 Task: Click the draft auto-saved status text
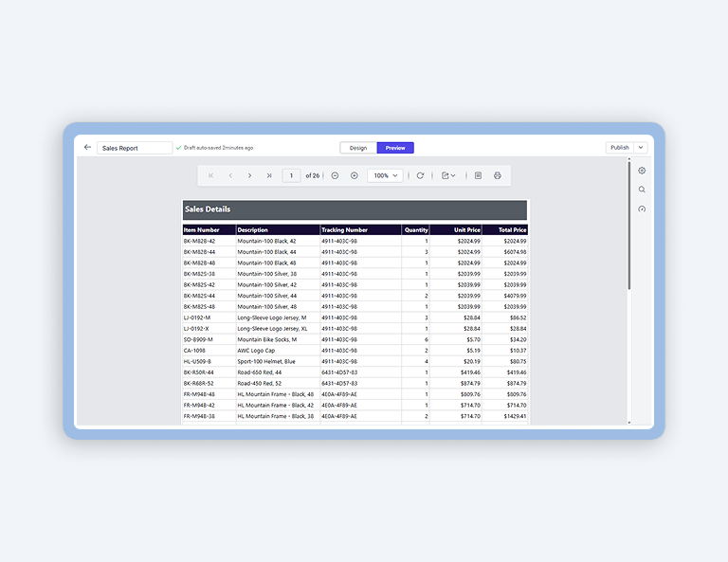coord(218,148)
